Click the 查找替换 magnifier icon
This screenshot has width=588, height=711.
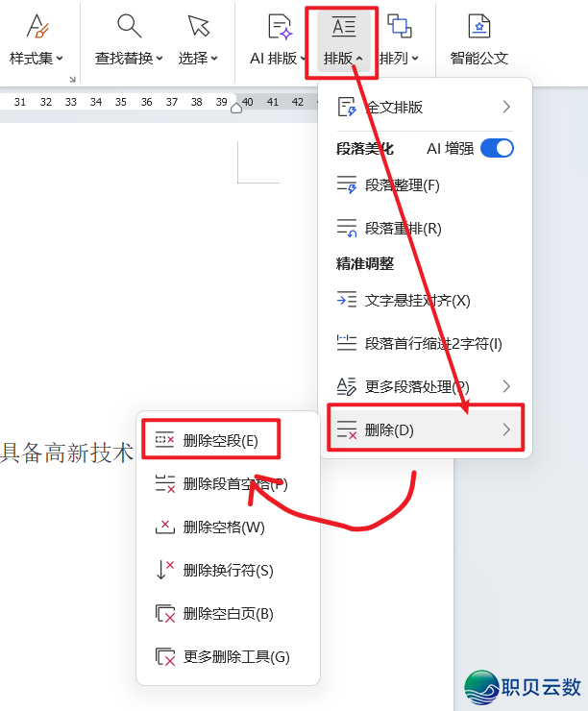point(129,26)
